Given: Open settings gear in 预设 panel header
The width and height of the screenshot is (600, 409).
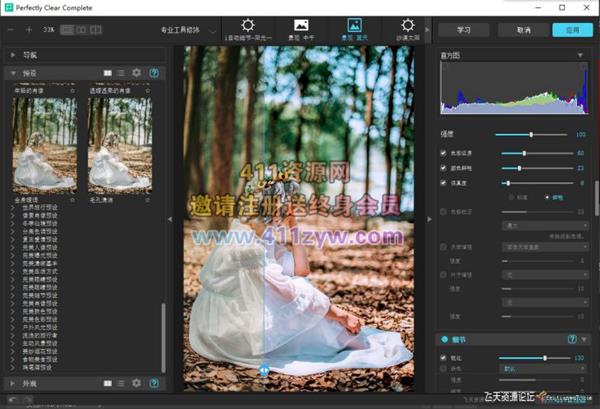Looking at the screenshot, I should pyautogui.click(x=137, y=73).
